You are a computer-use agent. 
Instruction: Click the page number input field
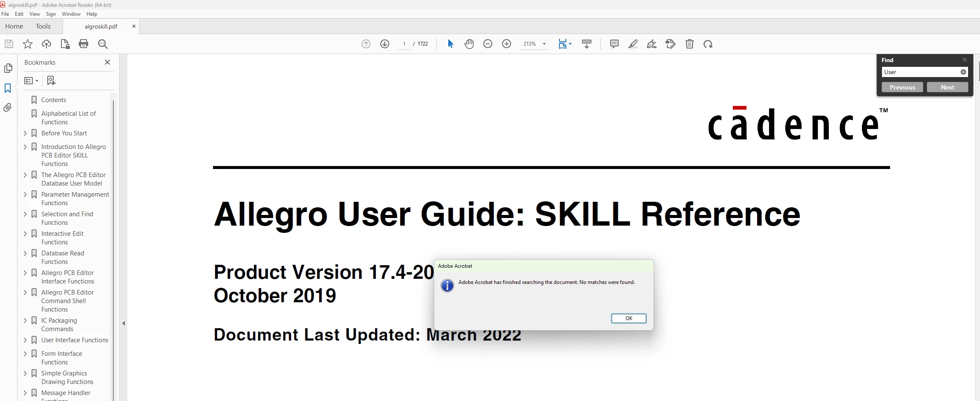tap(404, 44)
